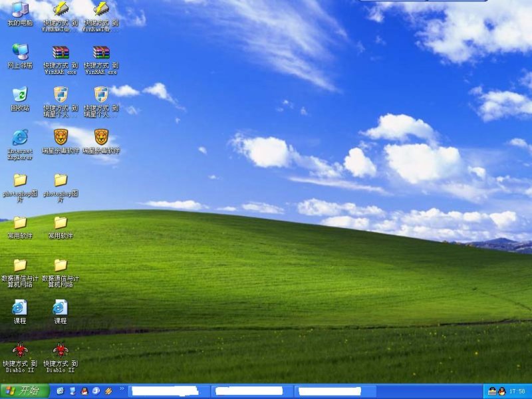Open My Computer (我的电脑)

click(x=19, y=12)
